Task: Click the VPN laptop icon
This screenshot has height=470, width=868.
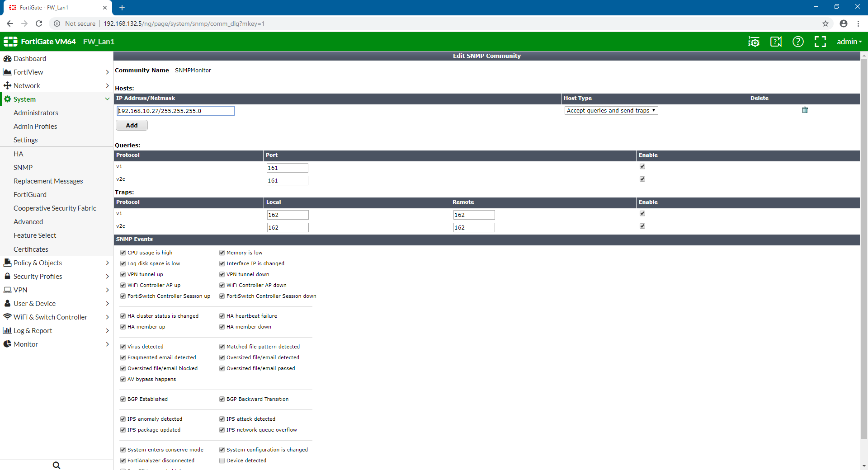Action: point(7,290)
